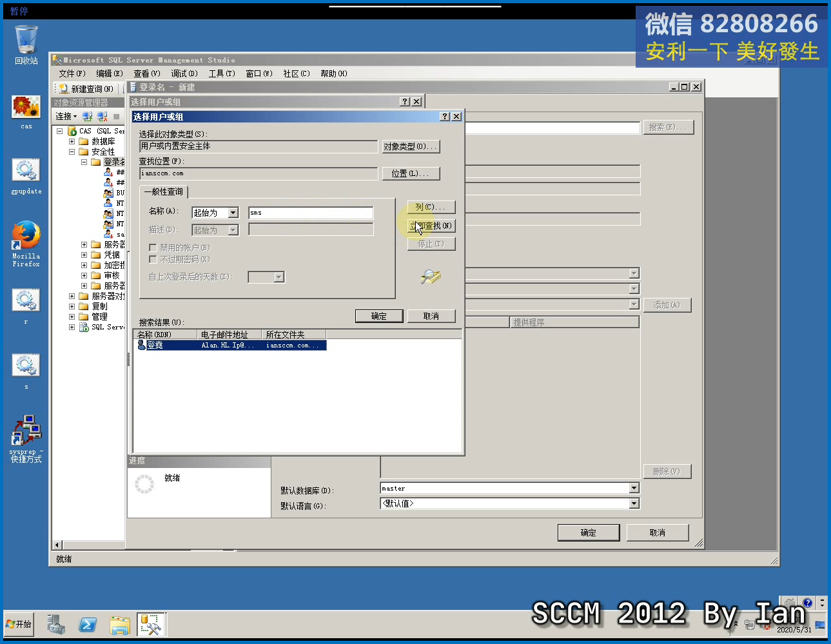
Task: Open the Connect (连接) dropdown in Object Explorer
Action: (66, 117)
